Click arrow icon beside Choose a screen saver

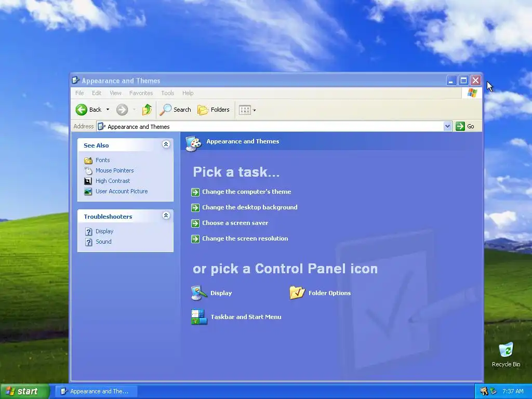195,223
